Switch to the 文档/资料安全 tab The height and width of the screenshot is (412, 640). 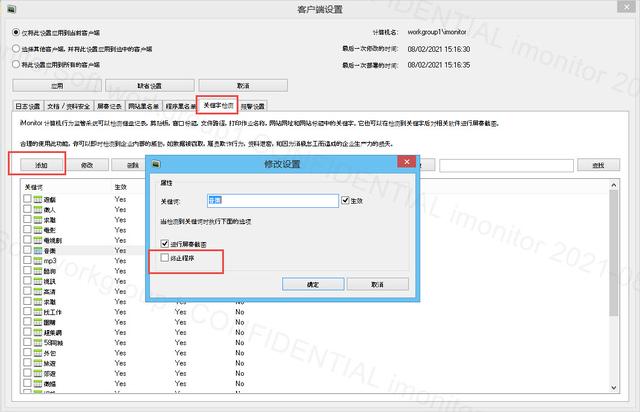tap(68, 106)
